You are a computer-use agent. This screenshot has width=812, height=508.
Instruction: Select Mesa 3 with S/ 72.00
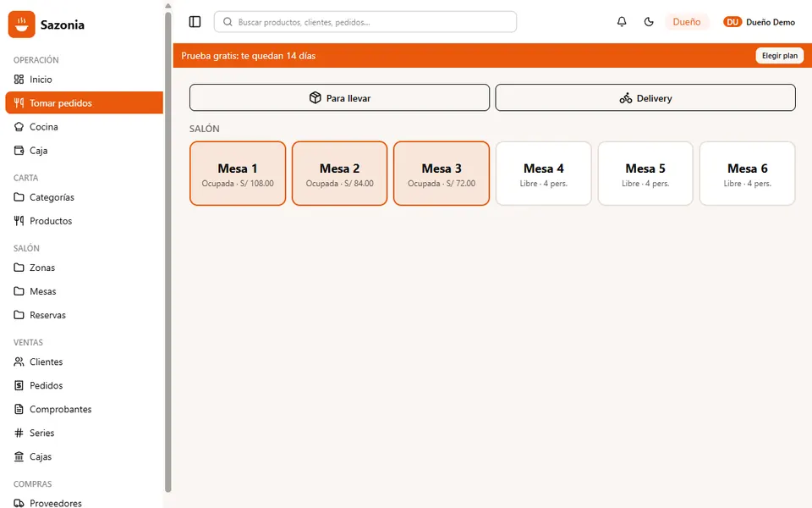442,174
